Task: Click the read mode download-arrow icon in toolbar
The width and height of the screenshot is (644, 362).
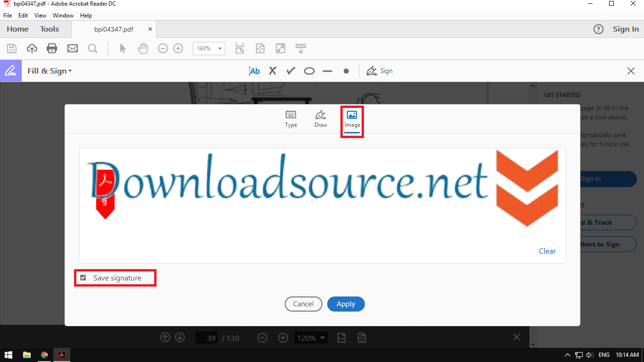Action: tap(300, 48)
